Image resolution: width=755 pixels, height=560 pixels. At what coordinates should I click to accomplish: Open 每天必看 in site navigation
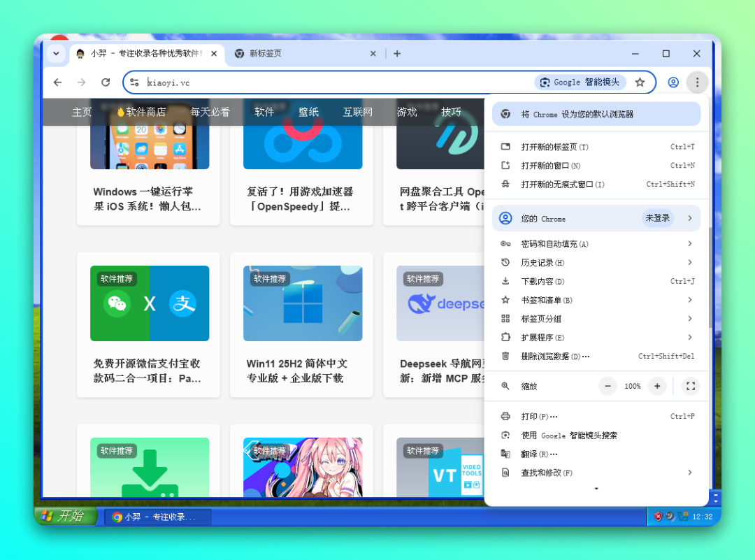(210, 112)
